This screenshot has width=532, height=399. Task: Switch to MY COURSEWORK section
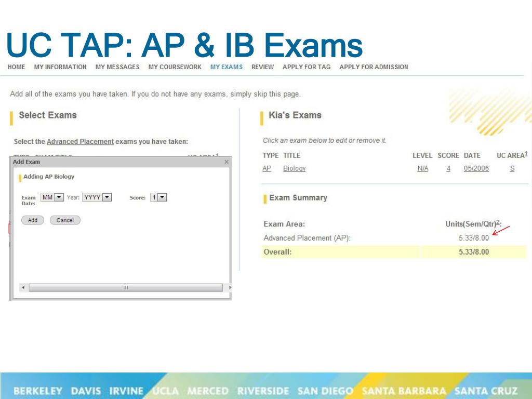coord(175,67)
